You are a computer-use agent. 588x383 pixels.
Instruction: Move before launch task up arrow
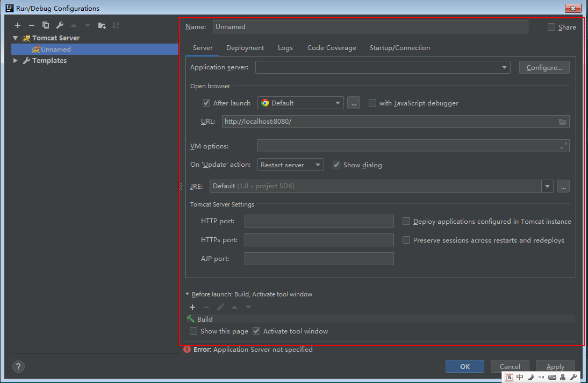tap(234, 307)
